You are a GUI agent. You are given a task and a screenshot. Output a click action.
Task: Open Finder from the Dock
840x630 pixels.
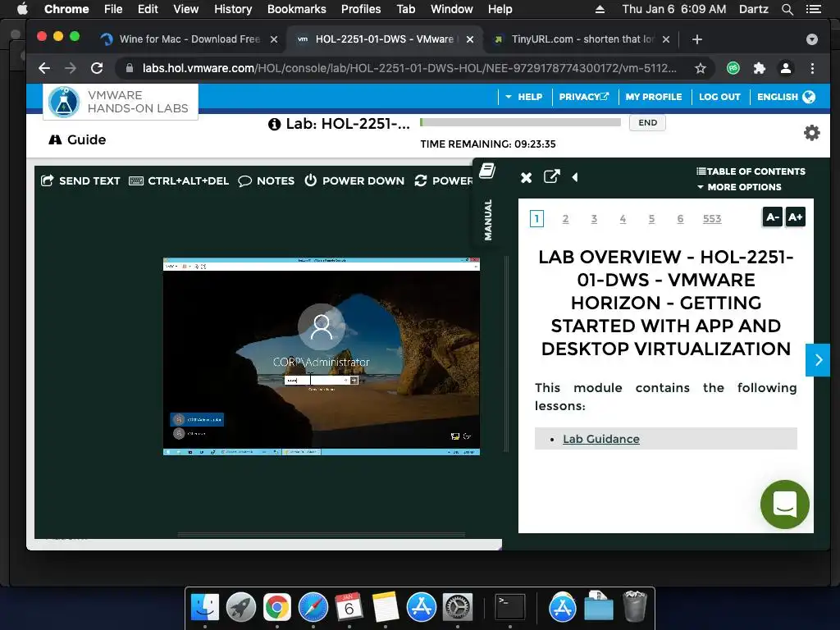(x=205, y=608)
